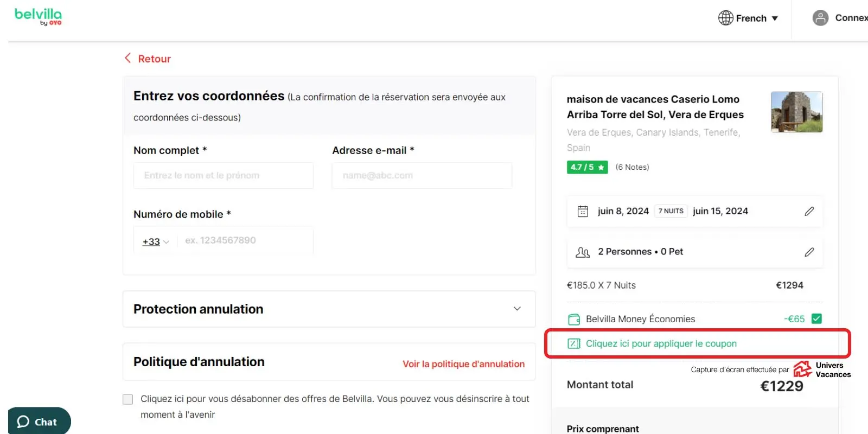Click the Belvilla Money wallet icon

[x=573, y=319]
